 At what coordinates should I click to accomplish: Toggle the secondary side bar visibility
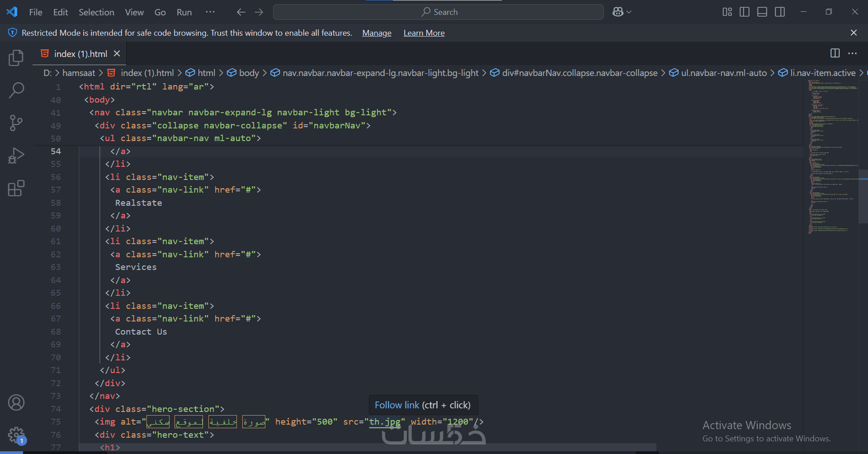(780, 12)
